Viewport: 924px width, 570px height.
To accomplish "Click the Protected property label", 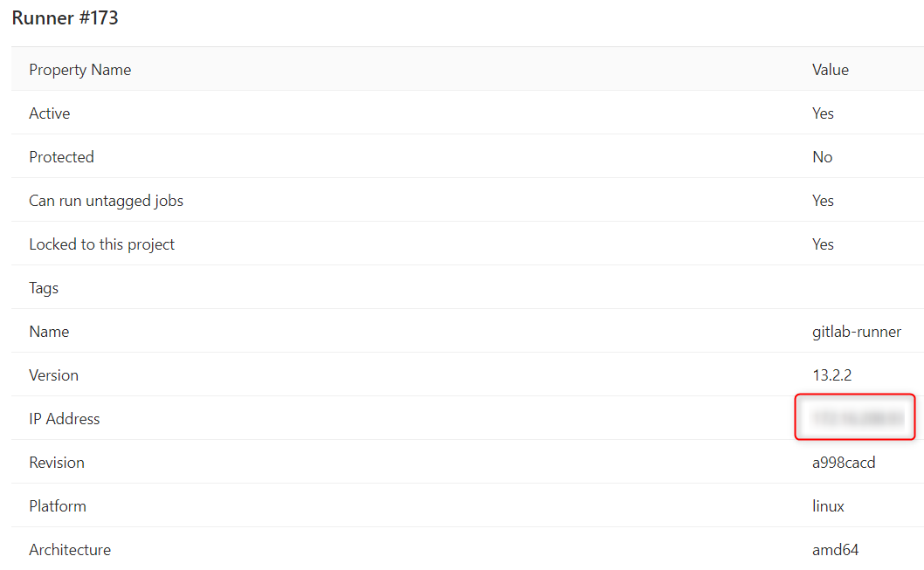I will (x=61, y=156).
